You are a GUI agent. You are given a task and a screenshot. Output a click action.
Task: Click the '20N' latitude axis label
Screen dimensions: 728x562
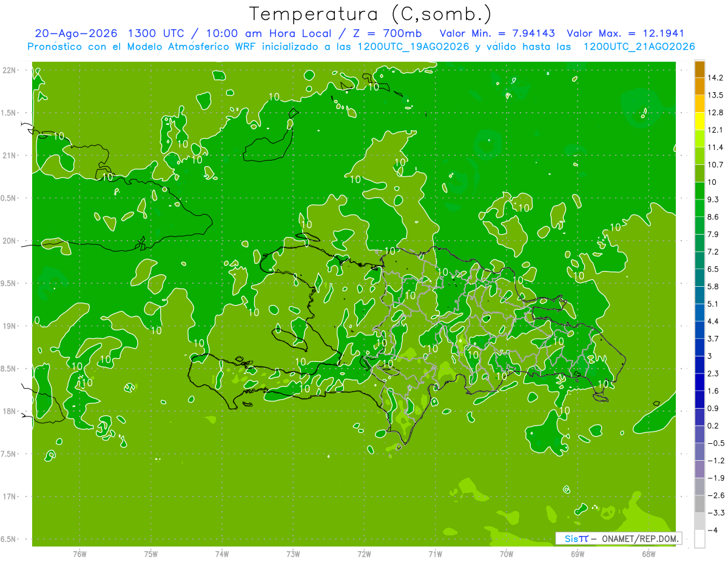[x=10, y=241]
